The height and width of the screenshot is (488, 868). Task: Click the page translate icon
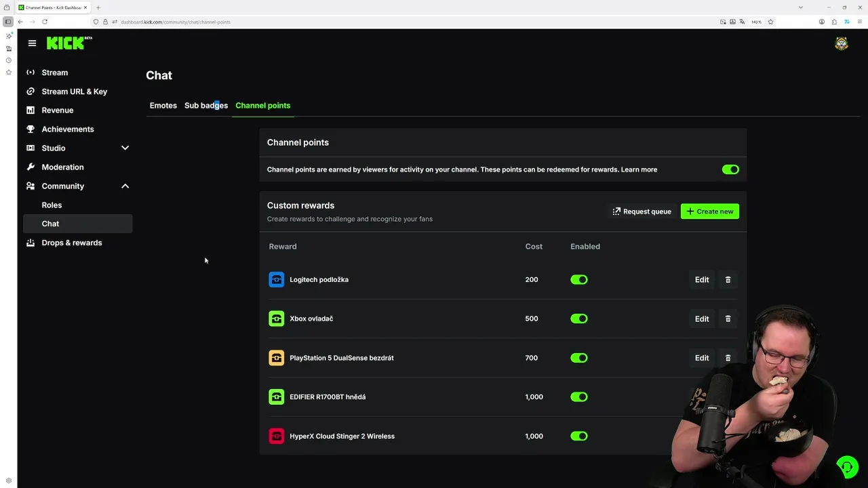742,22
